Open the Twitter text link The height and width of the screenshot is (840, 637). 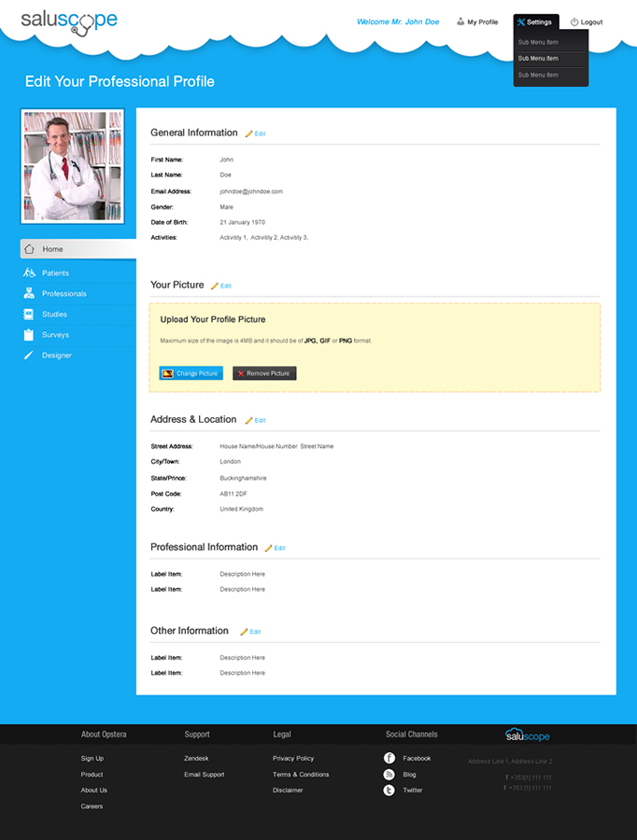point(413,790)
